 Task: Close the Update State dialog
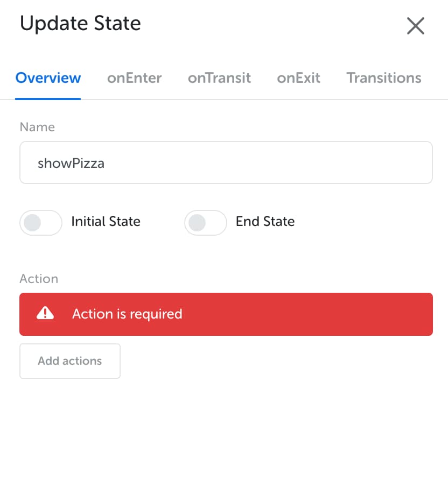tap(416, 26)
